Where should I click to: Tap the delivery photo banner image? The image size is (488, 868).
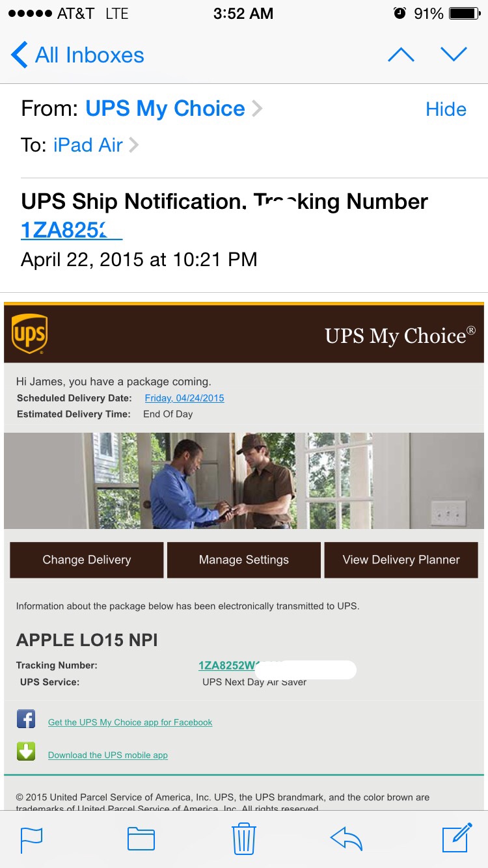[244, 480]
